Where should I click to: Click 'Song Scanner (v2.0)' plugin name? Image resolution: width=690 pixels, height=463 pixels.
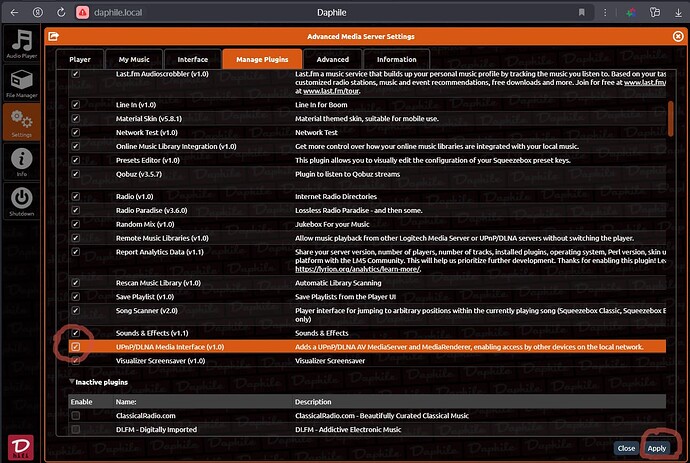147,310
